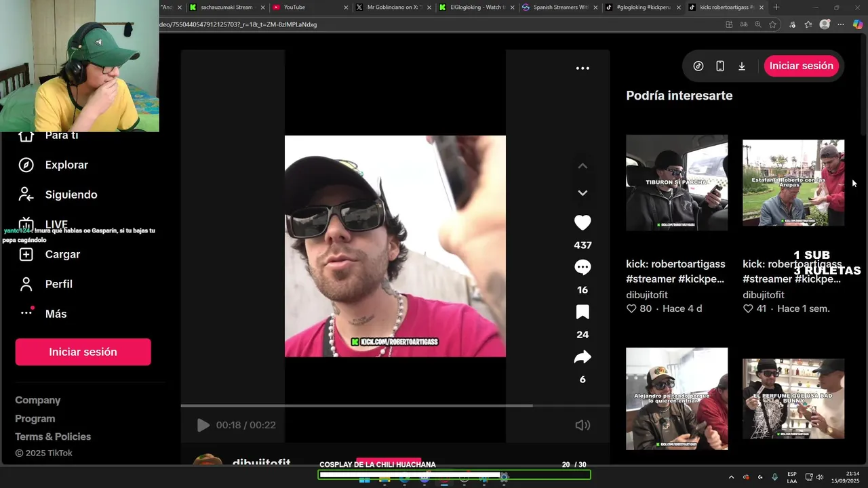868x488 pixels.
Task: Click dibujitofit under the Hace 1 sem. video
Action: coord(764,295)
